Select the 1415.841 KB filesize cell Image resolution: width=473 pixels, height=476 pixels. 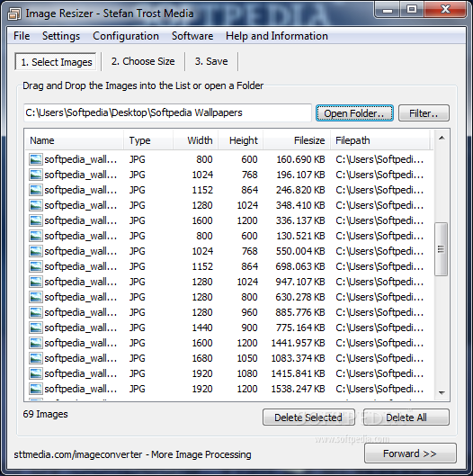298,373
